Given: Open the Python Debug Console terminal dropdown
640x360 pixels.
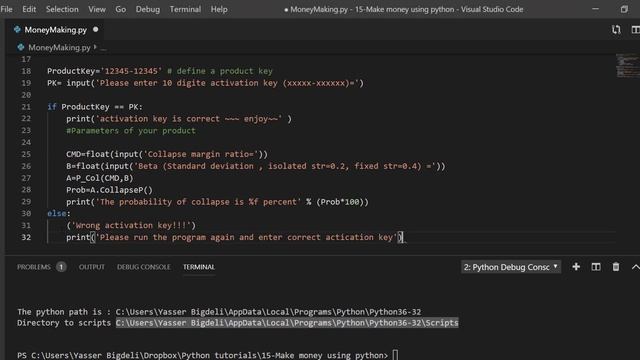Looking at the screenshot, I should click(x=511, y=267).
